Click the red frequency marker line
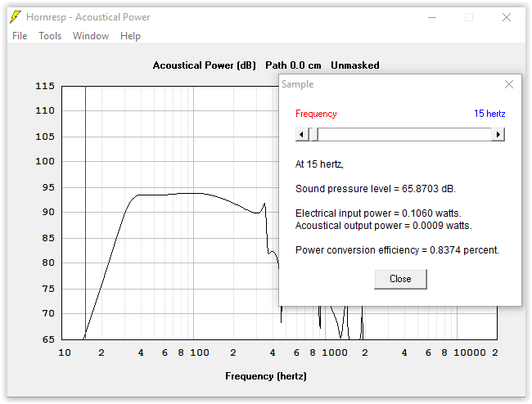 85,213
